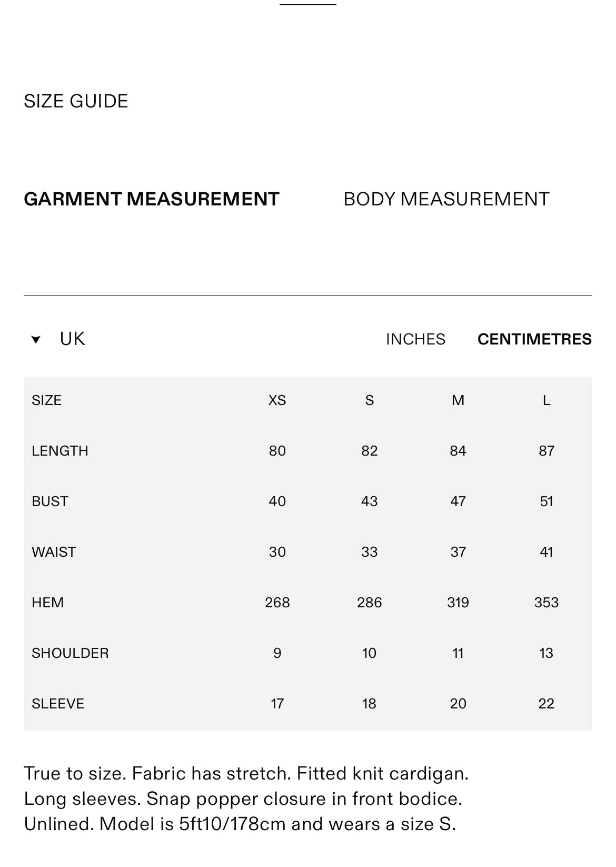Click the SLEEVE row label
This screenshot has width=616, height=867.
coord(58,704)
